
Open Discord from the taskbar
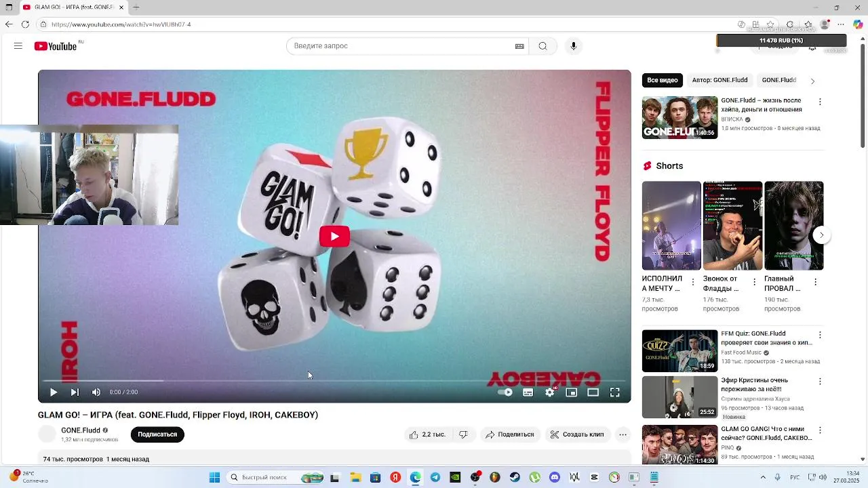(x=555, y=477)
